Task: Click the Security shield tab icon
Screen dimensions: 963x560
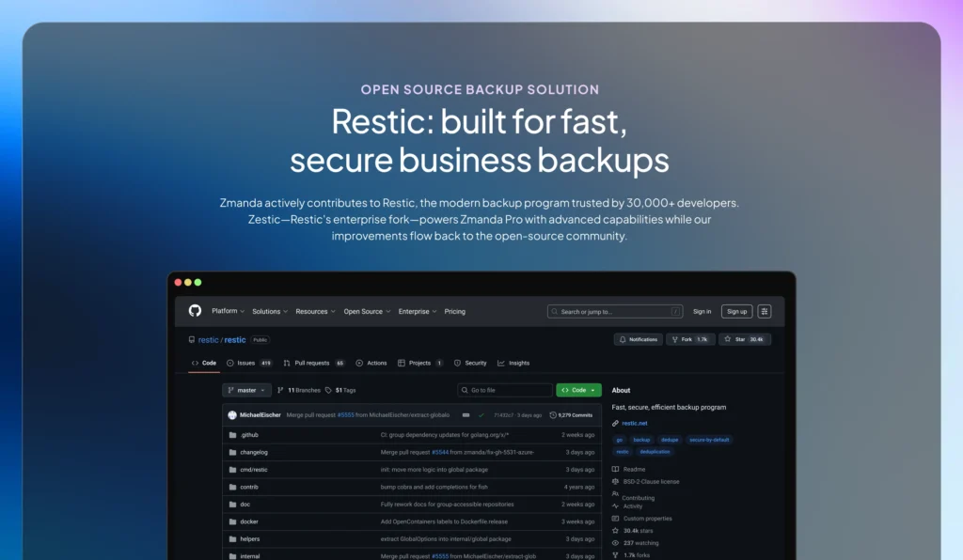Action: [x=457, y=363]
